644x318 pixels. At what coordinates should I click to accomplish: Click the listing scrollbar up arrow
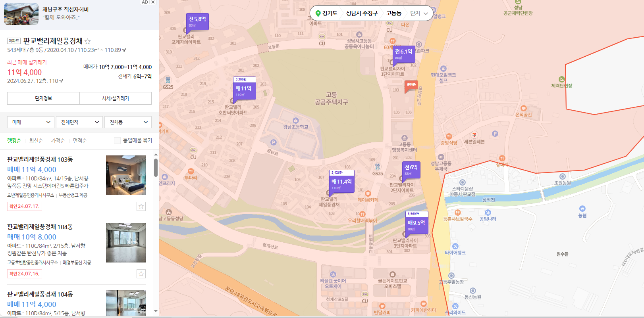pos(156,155)
